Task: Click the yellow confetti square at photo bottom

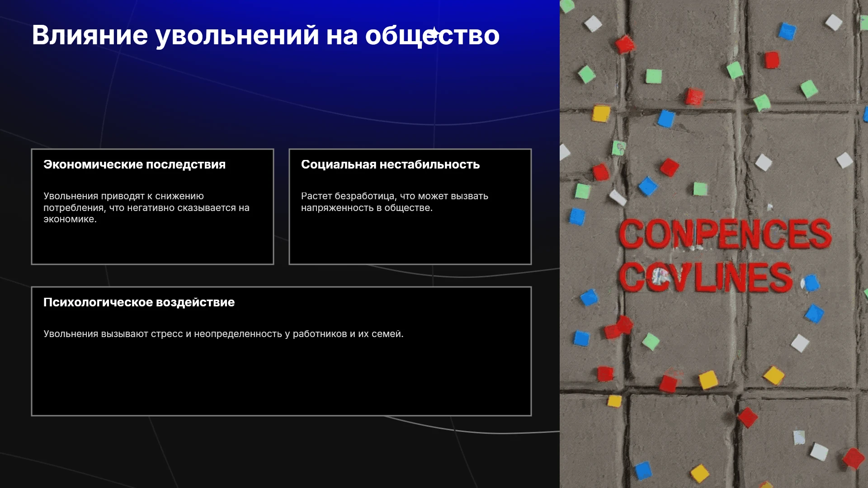Action: pos(700,473)
